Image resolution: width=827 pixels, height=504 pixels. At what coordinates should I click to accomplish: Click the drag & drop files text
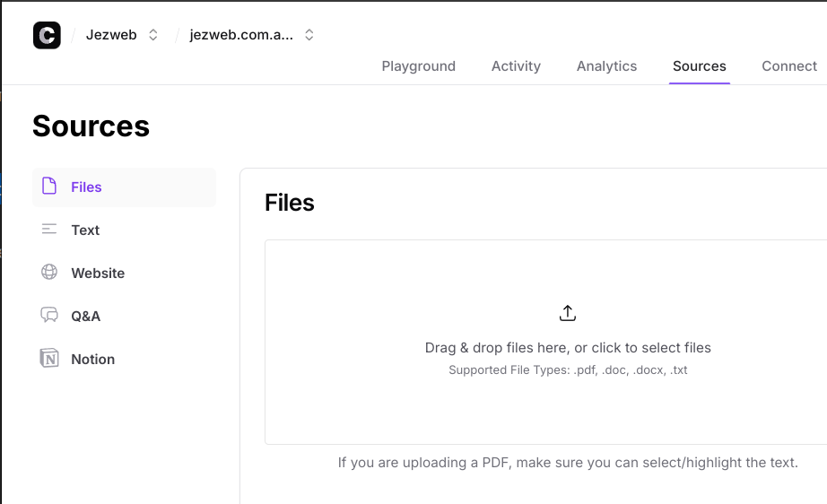tap(567, 347)
